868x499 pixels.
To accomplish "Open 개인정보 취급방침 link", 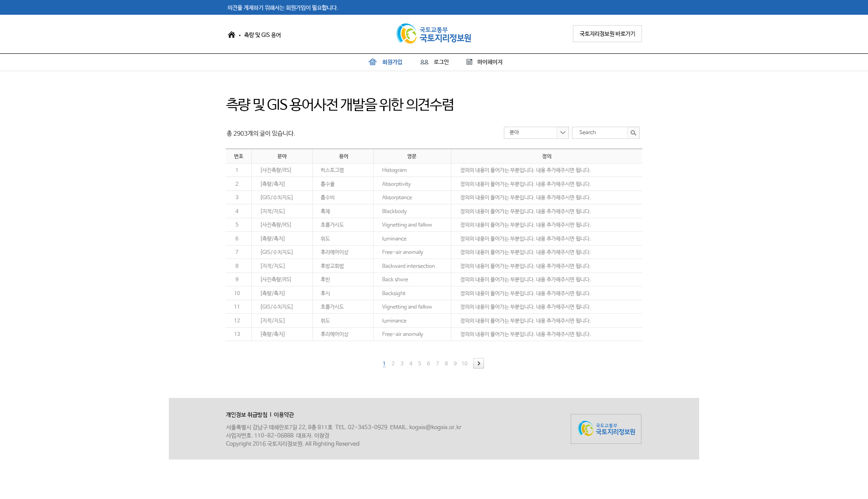I will [x=247, y=415].
